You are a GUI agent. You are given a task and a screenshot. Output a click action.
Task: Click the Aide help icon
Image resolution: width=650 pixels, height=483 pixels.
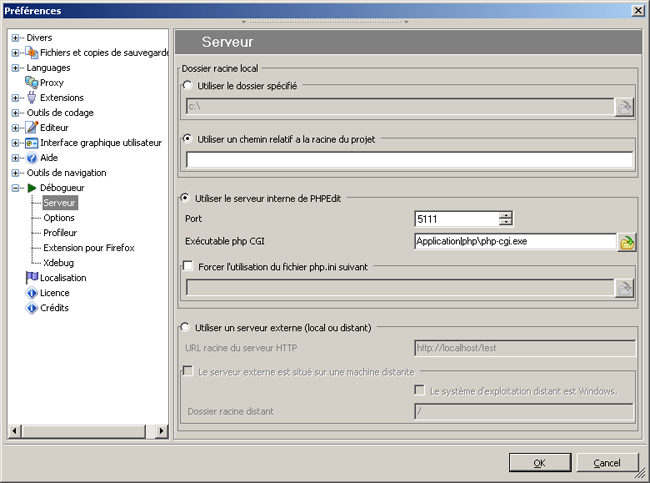31,158
